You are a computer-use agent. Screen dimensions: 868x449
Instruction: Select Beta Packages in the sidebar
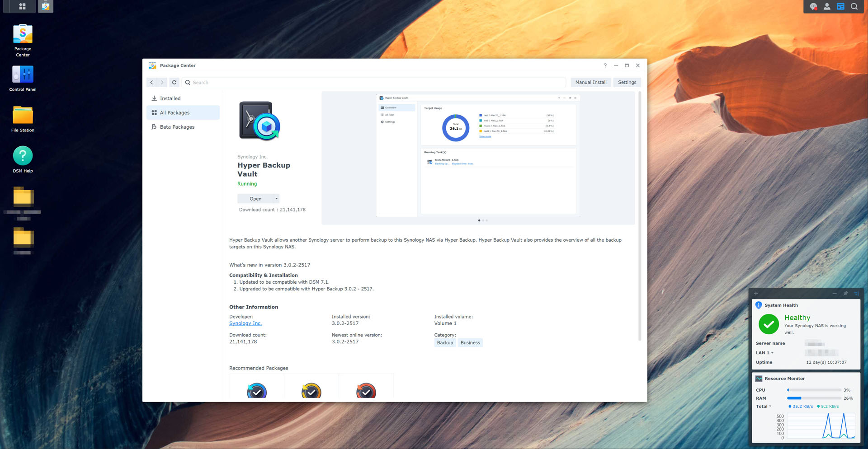[183, 127]
